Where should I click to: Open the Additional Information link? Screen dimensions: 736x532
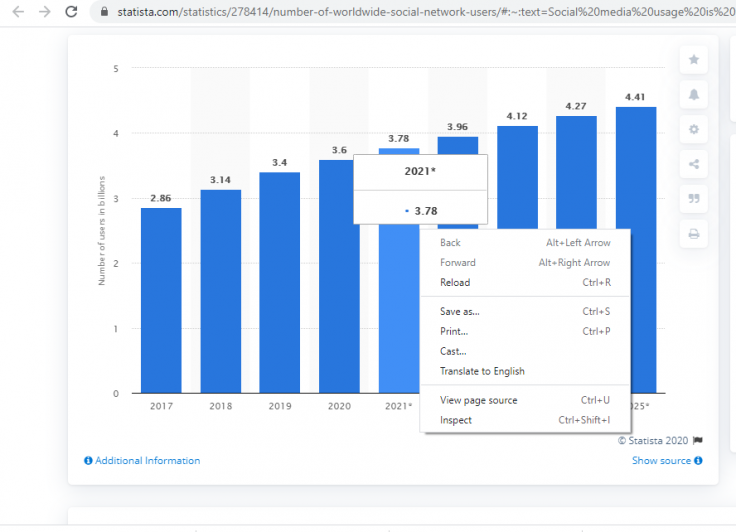147,461
